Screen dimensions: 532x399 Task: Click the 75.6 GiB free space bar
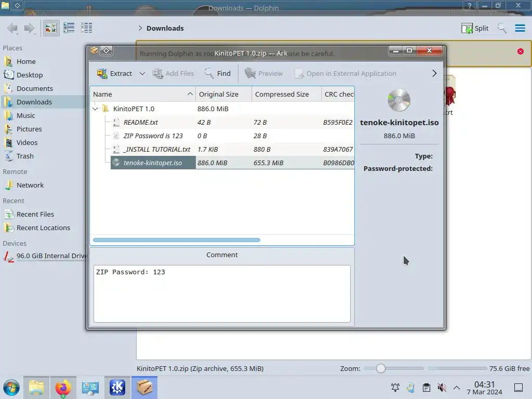457,368
